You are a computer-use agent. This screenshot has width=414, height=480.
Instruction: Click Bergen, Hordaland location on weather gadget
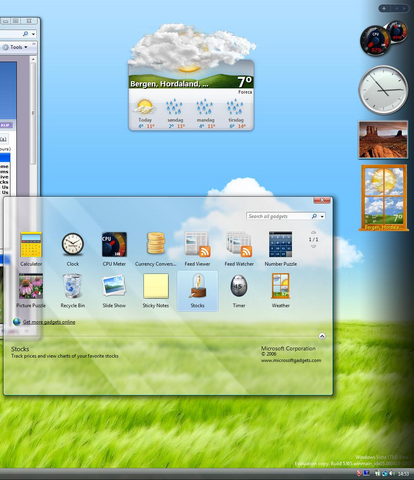169,84
